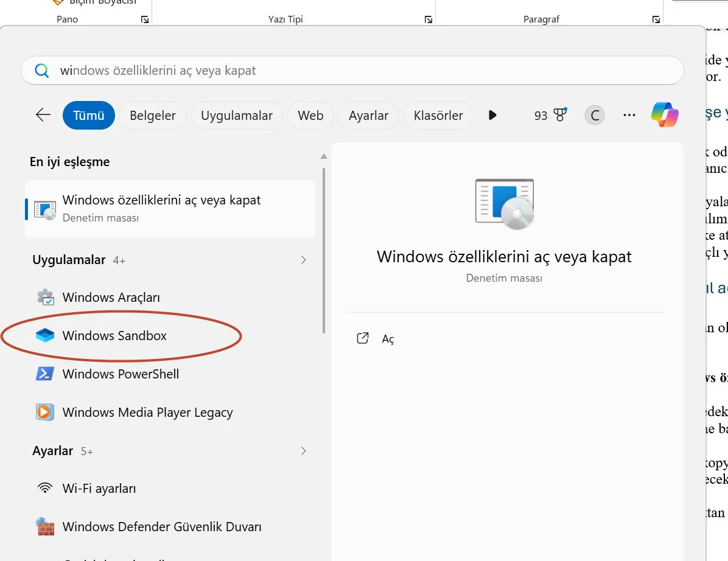This screenshot has width=728, height=561.
Task: Click inside the search input field
Action: pos(243,70)
